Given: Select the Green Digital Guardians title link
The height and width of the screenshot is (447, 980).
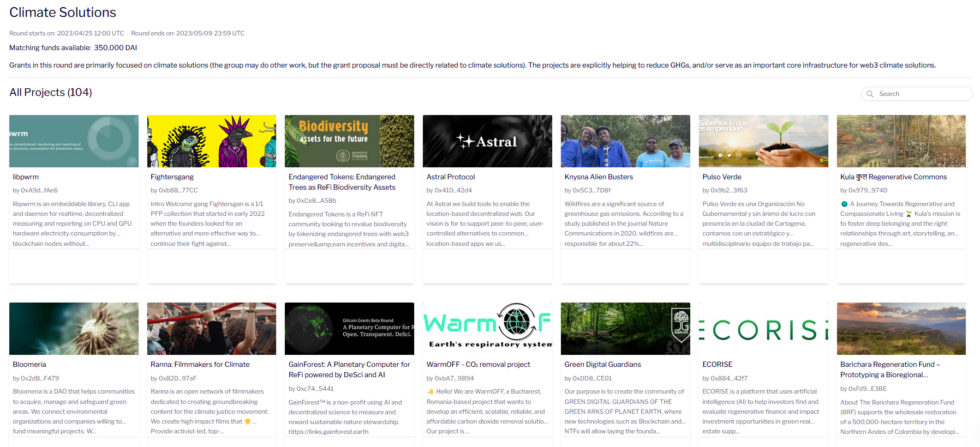Looking at the screenshot, I should coord(602,365).
